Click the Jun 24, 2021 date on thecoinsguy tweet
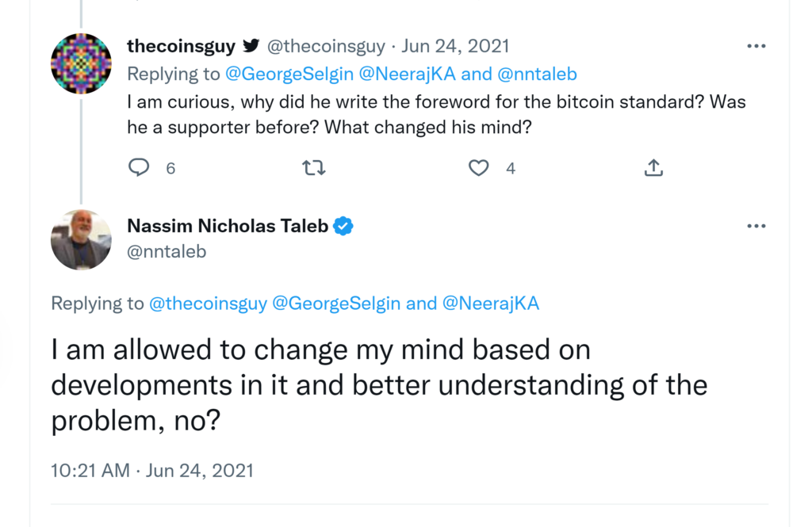 coord(455,46)
